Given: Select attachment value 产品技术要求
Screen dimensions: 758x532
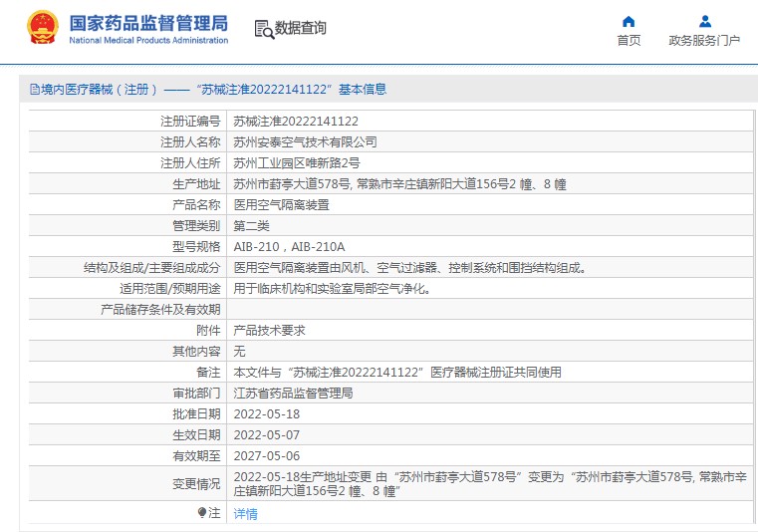Looking at the screenshot, I should (x=269, y=331).
